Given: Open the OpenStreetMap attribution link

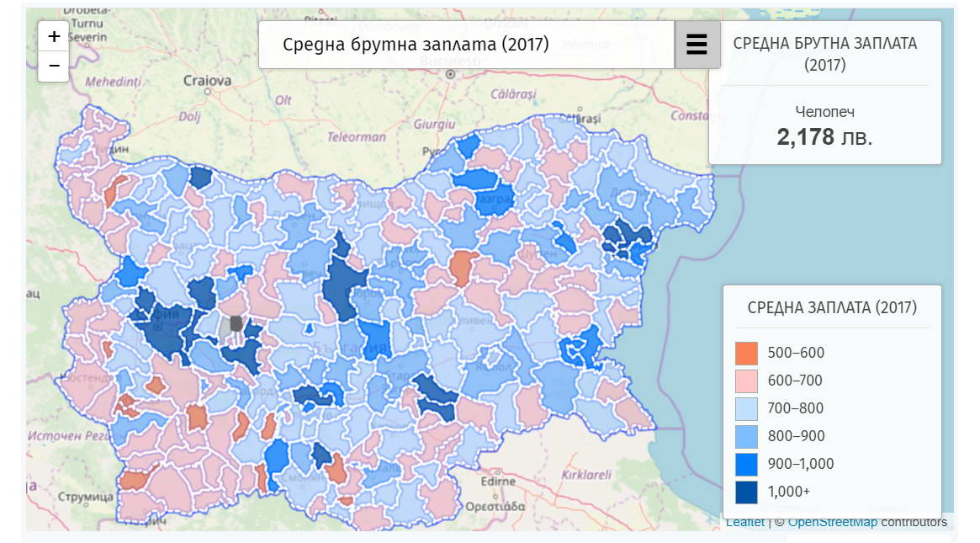Looking at the screenshot, I should pos(833,522).
